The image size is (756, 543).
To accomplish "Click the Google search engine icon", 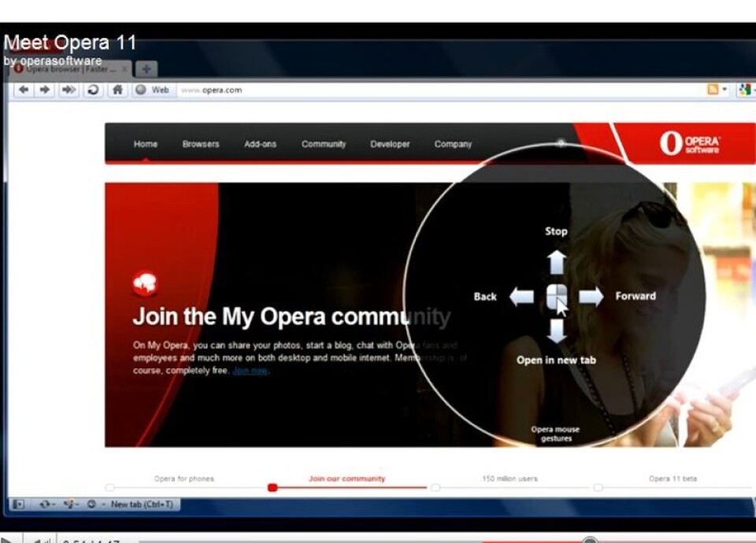I will pyautogui.click(x=744, y=90).
